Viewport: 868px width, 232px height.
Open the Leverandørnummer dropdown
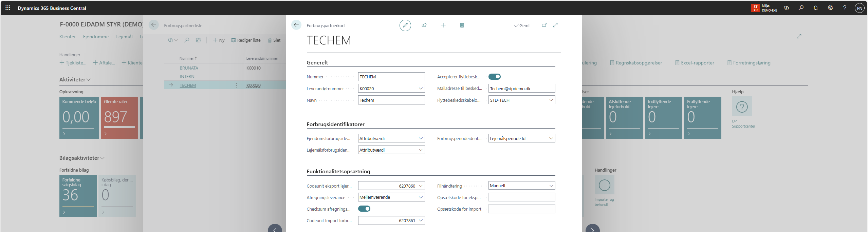(421, 89)
